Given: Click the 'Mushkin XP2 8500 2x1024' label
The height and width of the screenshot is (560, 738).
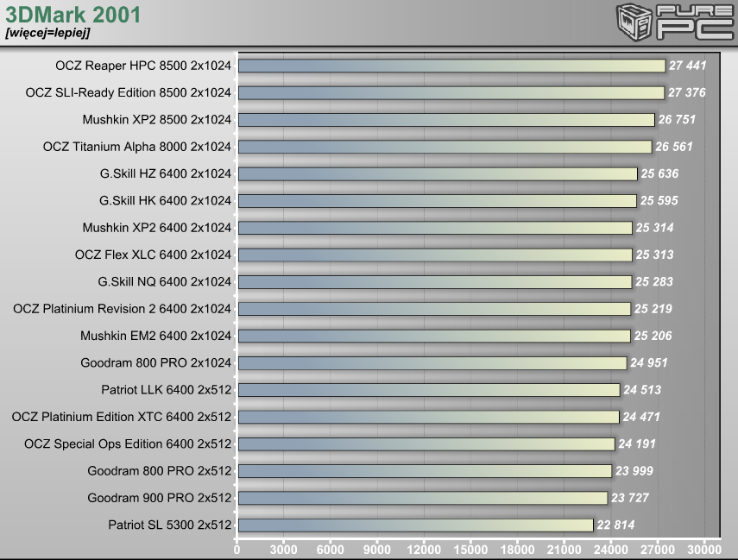Looking at the screenshot, I should tap(157, 120).
